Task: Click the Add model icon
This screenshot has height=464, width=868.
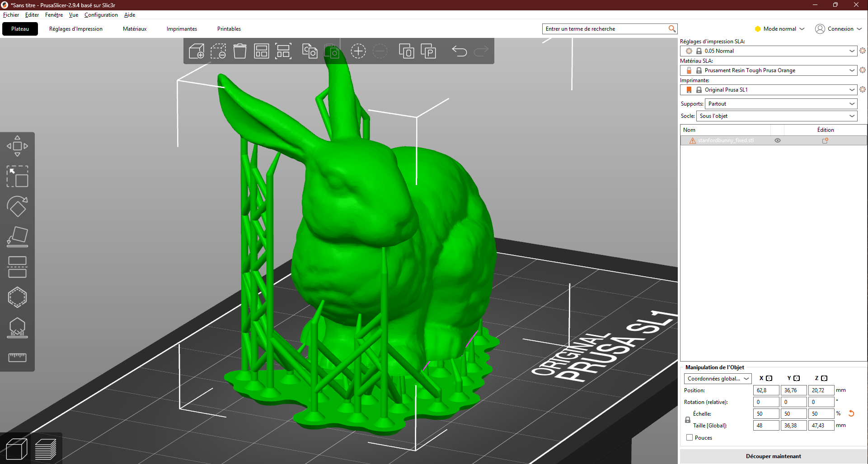Action: click(197, 51)
